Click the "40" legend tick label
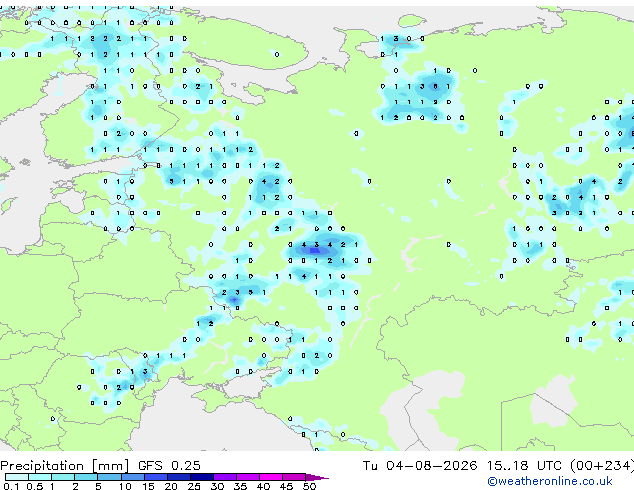The width and height of the screenshot is (634, 490). pyautogui.click(x=263, y=486)
